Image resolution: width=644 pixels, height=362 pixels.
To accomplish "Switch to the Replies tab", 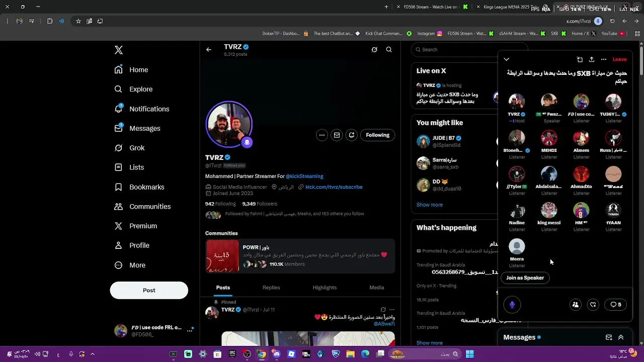I will pos(271,288).
